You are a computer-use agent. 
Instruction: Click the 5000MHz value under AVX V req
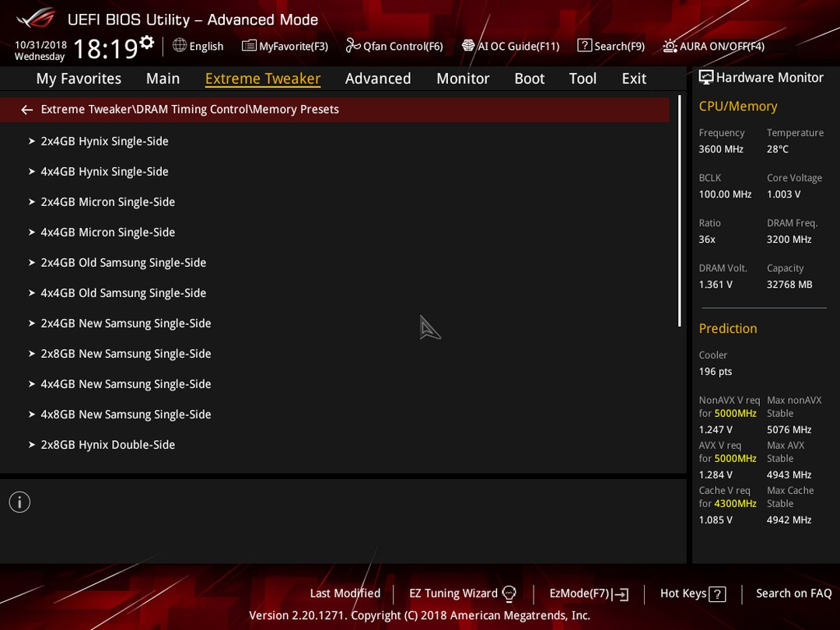pyautogui.click(x=735, y=459)
